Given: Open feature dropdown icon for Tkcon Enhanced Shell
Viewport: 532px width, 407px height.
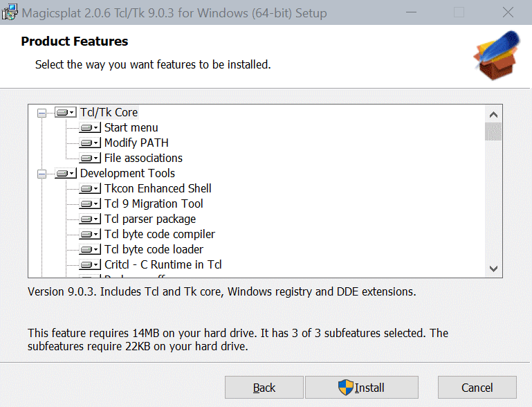Looking at the screenshot, I should click(x=90, y=188).
